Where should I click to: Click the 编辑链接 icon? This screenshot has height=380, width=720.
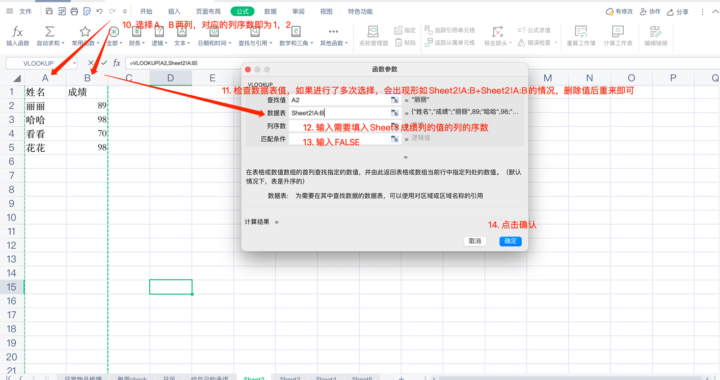pos(655,32)
